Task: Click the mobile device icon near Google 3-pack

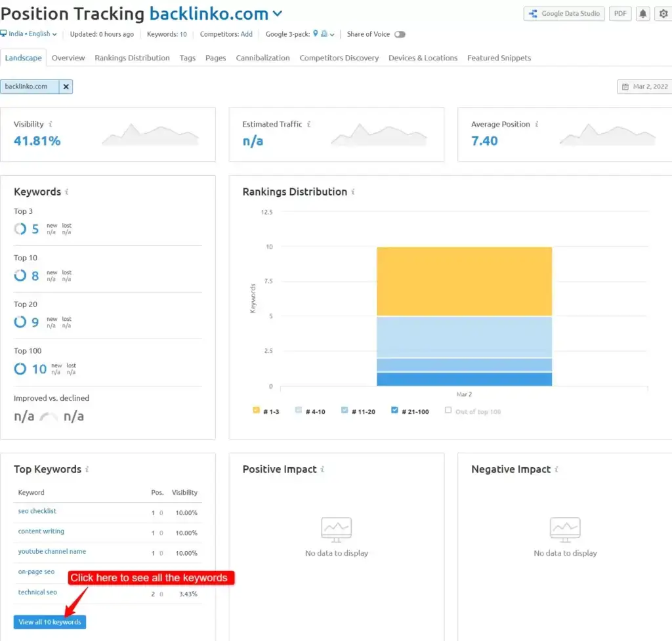Action: (324, 34)
